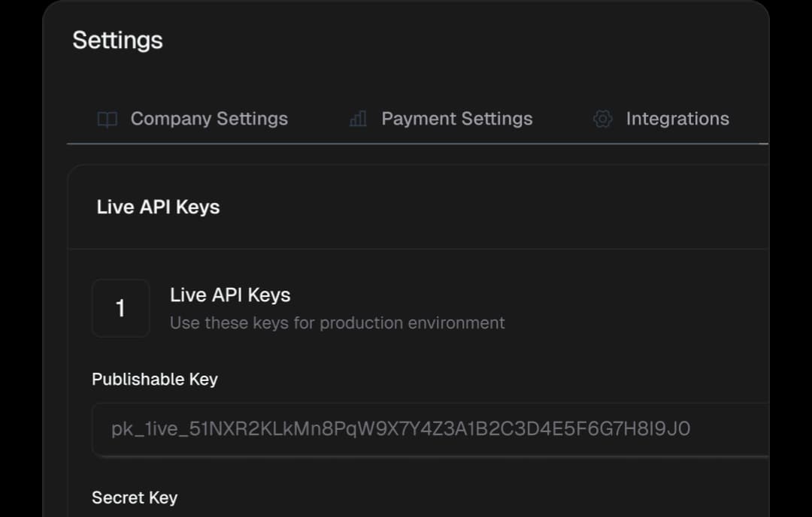This screenshot has width=812, height=517.
Task: Select the Company Settings tab
Action: pos(209,119)
